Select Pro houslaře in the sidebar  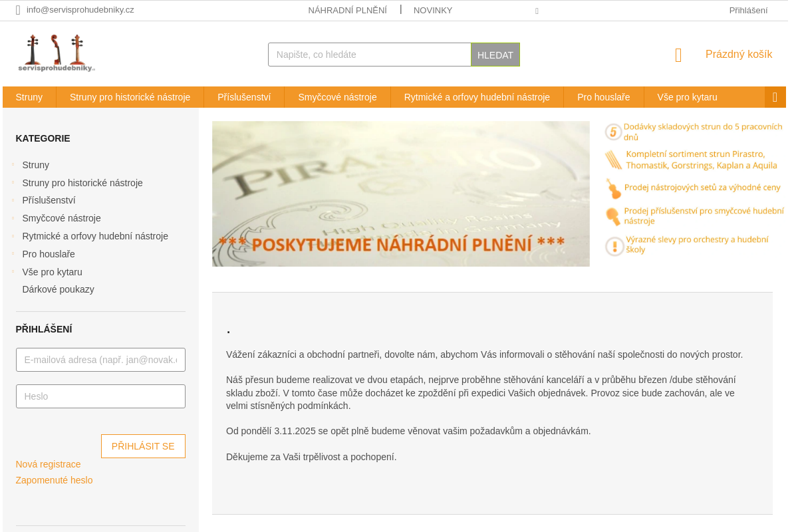[49, 254]
